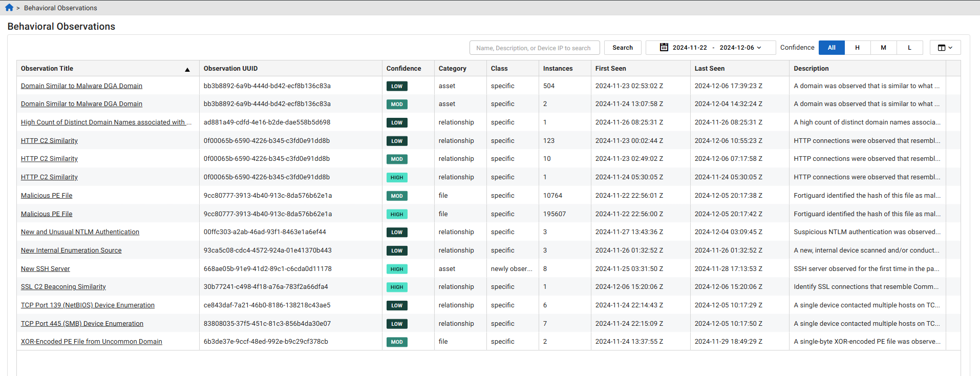Sort by the Instances column header
This screenshot has width=980, height=376.
(x=558, y=69)
